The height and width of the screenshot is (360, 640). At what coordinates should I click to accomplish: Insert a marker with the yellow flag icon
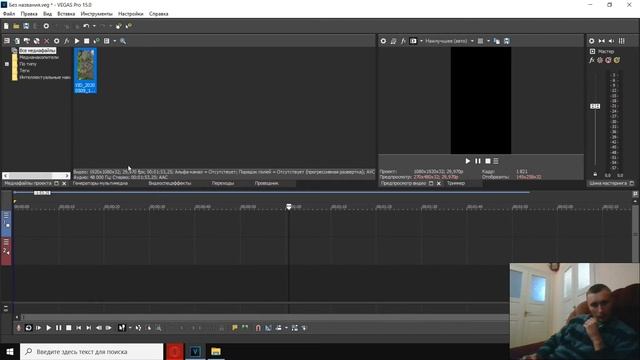click(235, 328)
